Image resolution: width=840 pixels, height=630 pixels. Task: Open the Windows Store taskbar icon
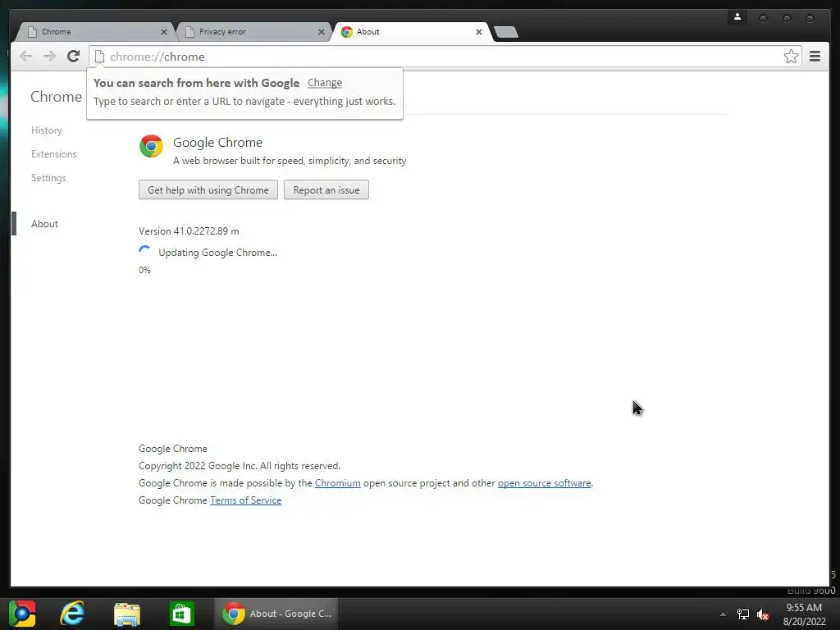181,614
